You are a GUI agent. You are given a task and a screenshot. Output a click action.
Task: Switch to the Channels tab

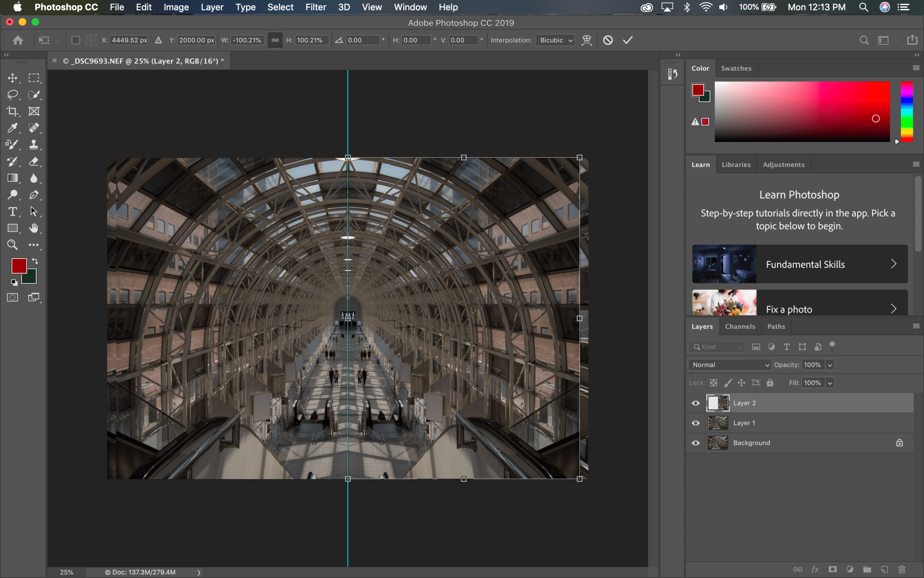point(740,326)
